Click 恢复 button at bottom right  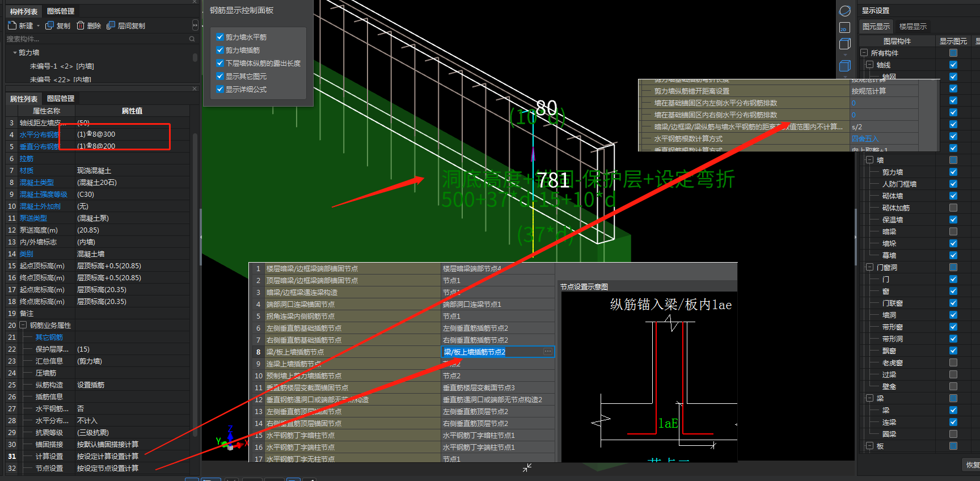click(973, 465)
